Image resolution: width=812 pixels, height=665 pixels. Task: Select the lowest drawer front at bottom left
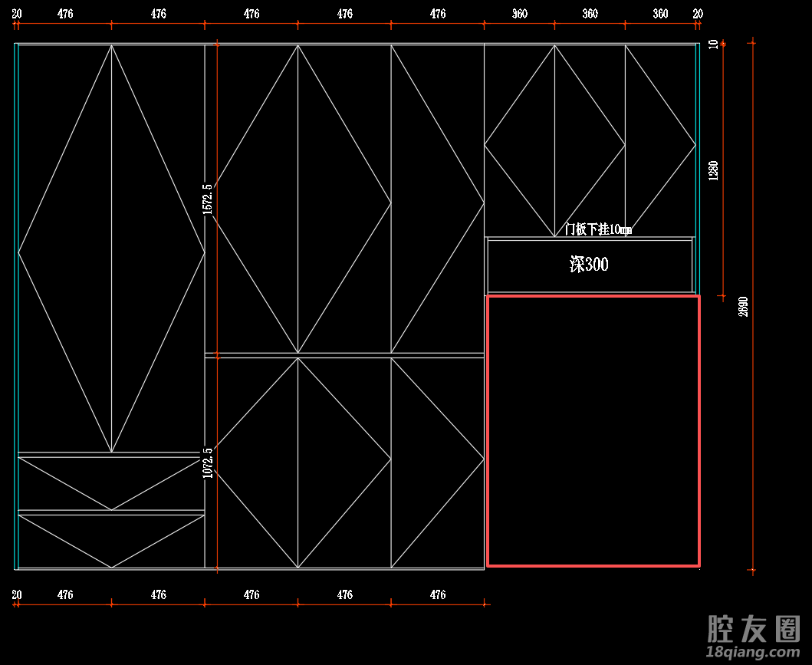pos(111,541)
